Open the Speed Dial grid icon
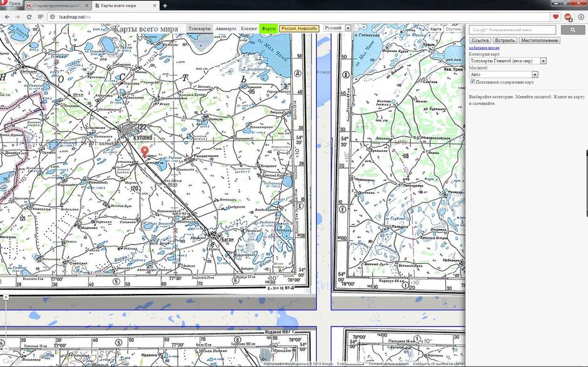The image size is (588, 367). click(x=40, y=17)
